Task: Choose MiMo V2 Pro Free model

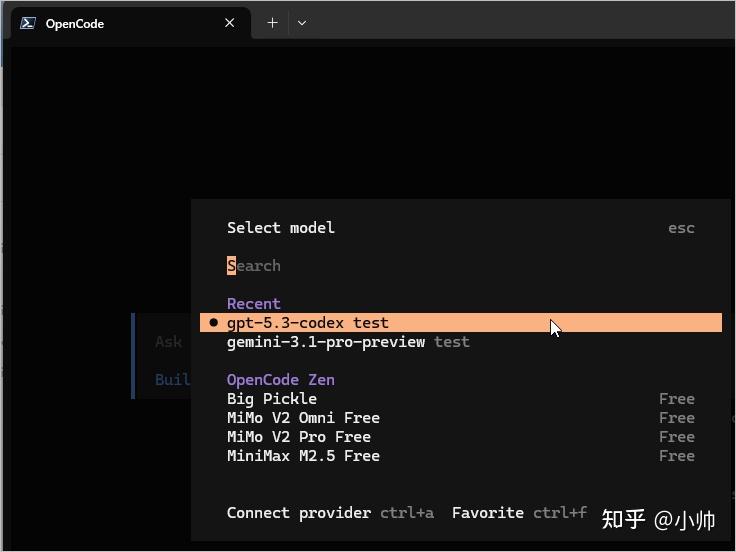Action: pos(460,437)
